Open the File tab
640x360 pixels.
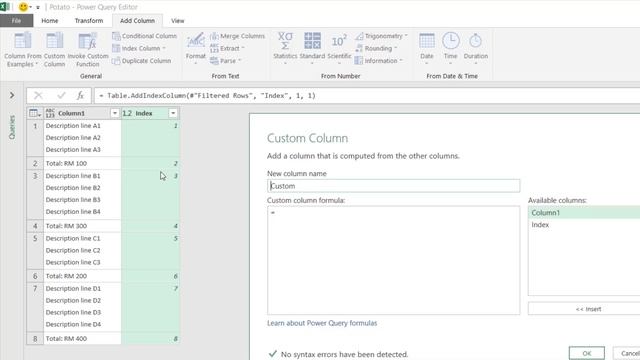[x=16, y=20]
